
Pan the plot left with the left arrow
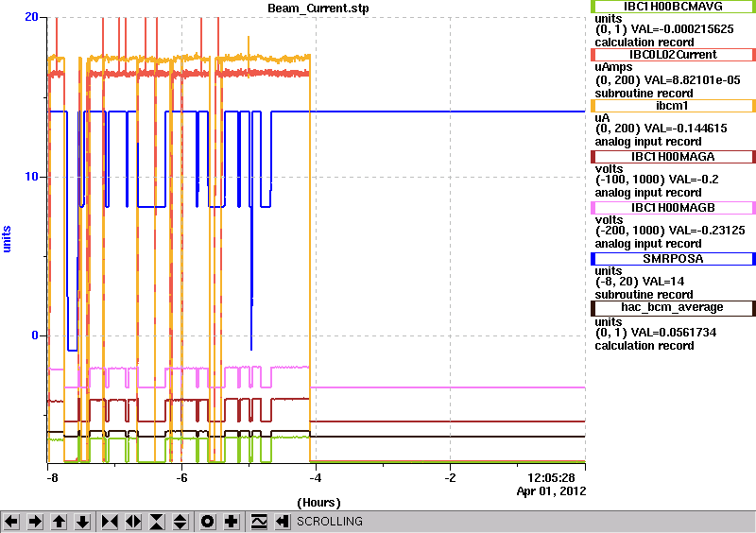click(11, 522)
